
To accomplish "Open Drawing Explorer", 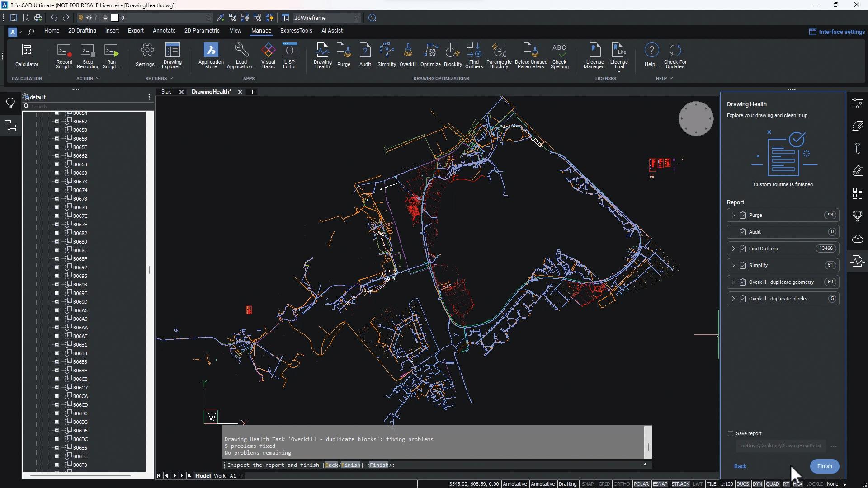I will pos(172,56).
